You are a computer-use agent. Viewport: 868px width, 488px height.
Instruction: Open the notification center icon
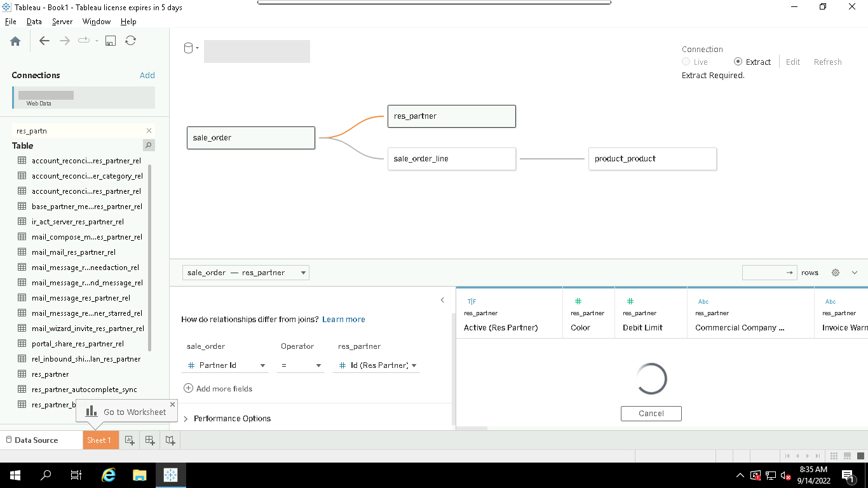(x=847, y=475)
